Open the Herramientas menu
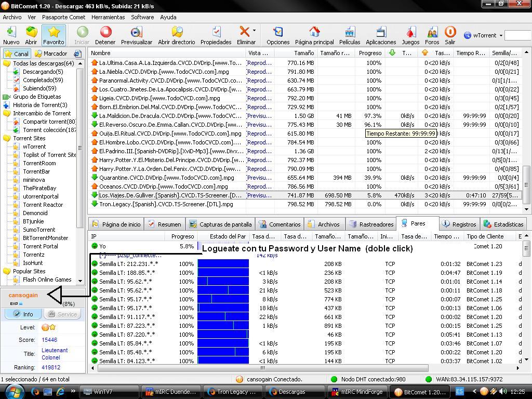The width and height of the screenshot is (532, 399). coord(108,17)
